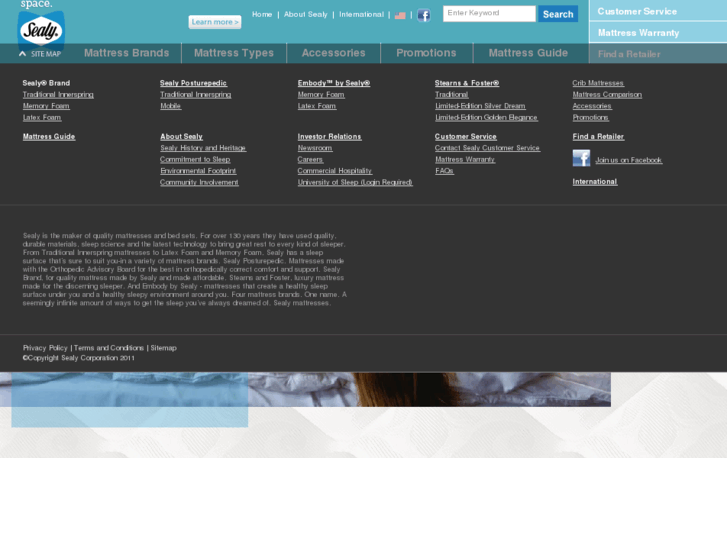Open the Facebook icon in the header
The width and height of the screenshot is (727, 545).
[424, 15]
